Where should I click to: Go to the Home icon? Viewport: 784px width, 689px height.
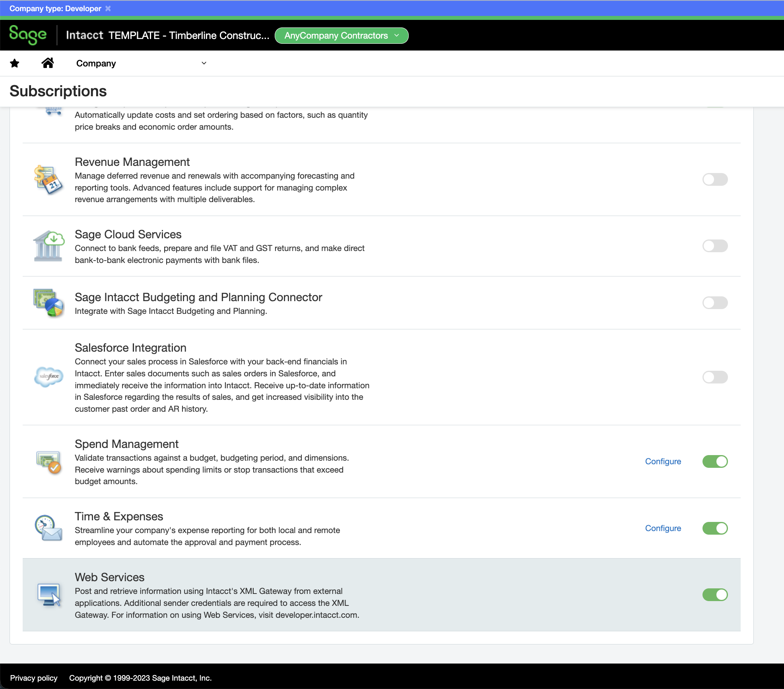[48, 63]
